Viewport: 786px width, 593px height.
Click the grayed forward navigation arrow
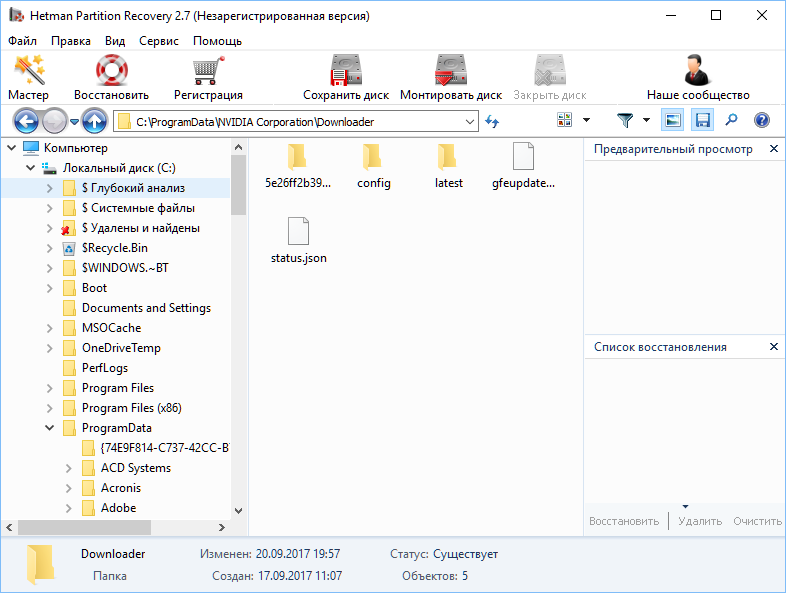[x=55, y=121]
